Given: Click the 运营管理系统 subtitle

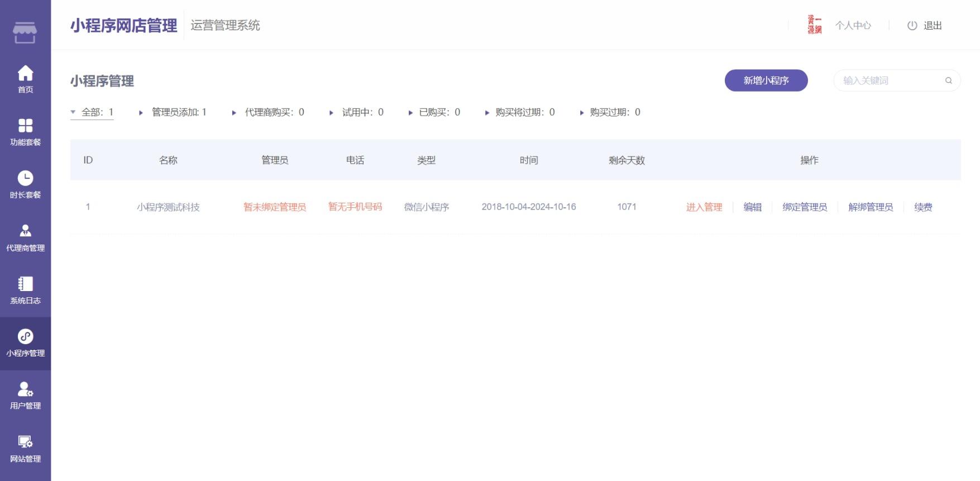Looking at the screenshot, I should pos(225,26).
